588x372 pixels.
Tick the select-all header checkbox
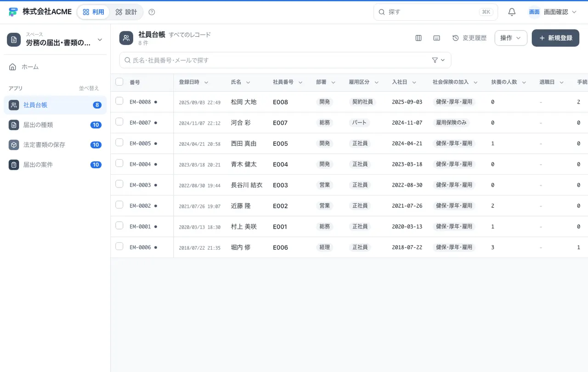(x=119, y=82)
